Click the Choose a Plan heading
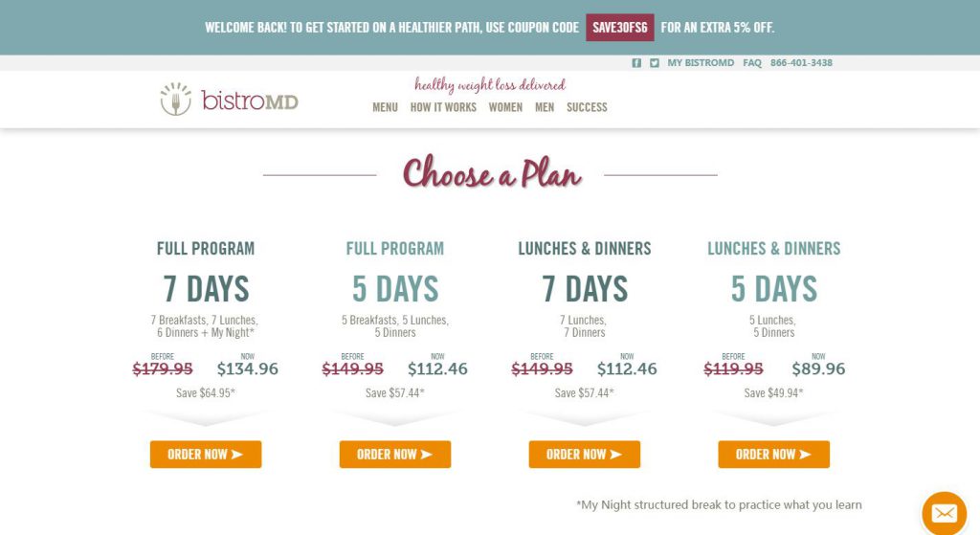Viewport: 980px width, 535px height. (492, 173)
